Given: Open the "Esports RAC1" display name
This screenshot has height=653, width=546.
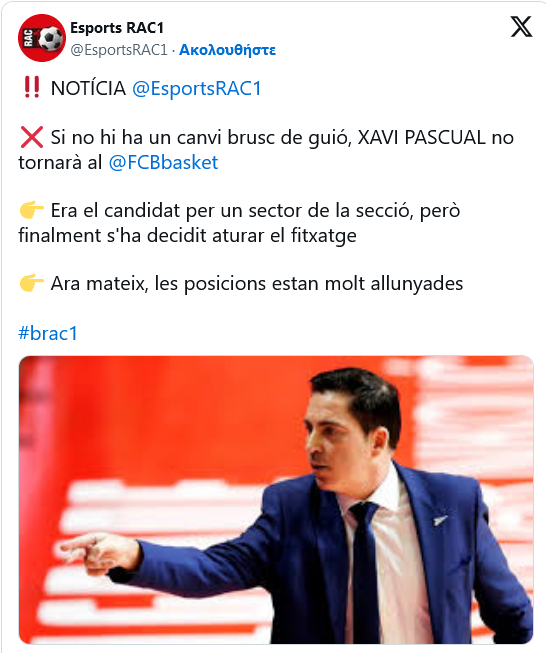Looking at the screenshot, I should 117,28.
